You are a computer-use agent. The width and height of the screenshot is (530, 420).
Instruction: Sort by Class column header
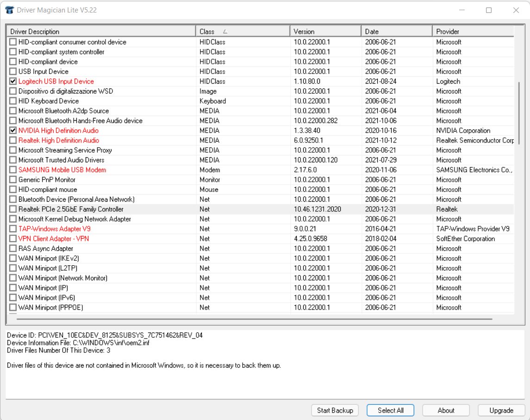[243, 31]
